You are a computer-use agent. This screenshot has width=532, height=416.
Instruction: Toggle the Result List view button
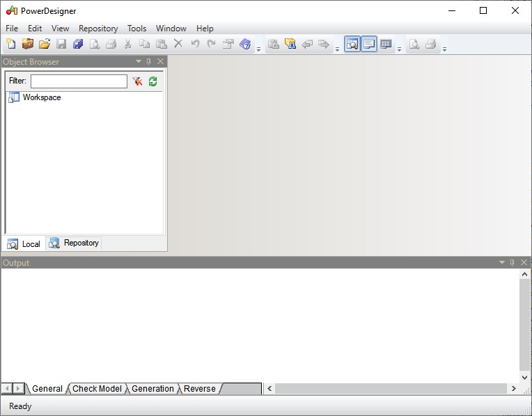pos(386,44)
